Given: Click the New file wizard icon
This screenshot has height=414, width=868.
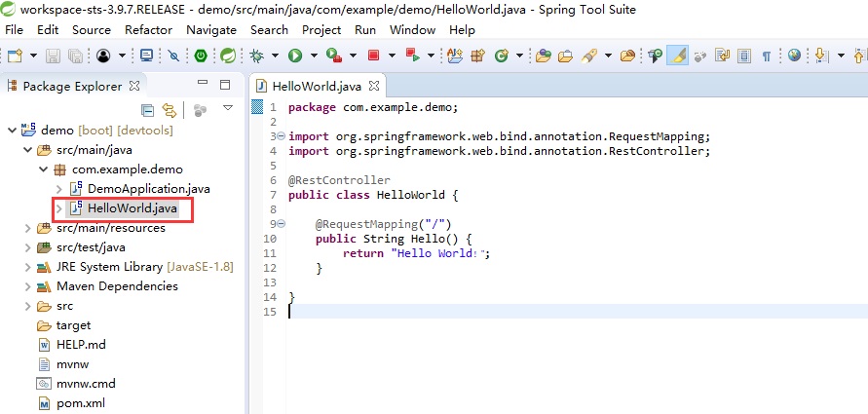Looking at the screenshot, I should (x=15, y=56).
